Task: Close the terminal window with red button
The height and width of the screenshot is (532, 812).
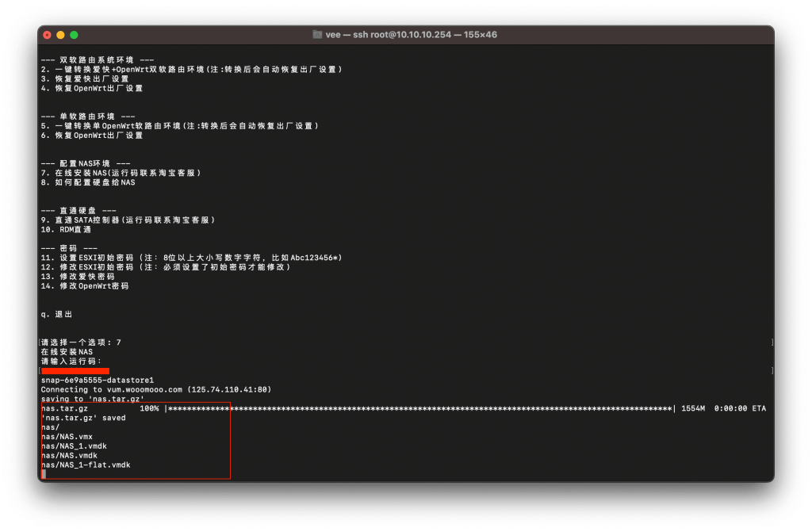Action: [48, 35]
